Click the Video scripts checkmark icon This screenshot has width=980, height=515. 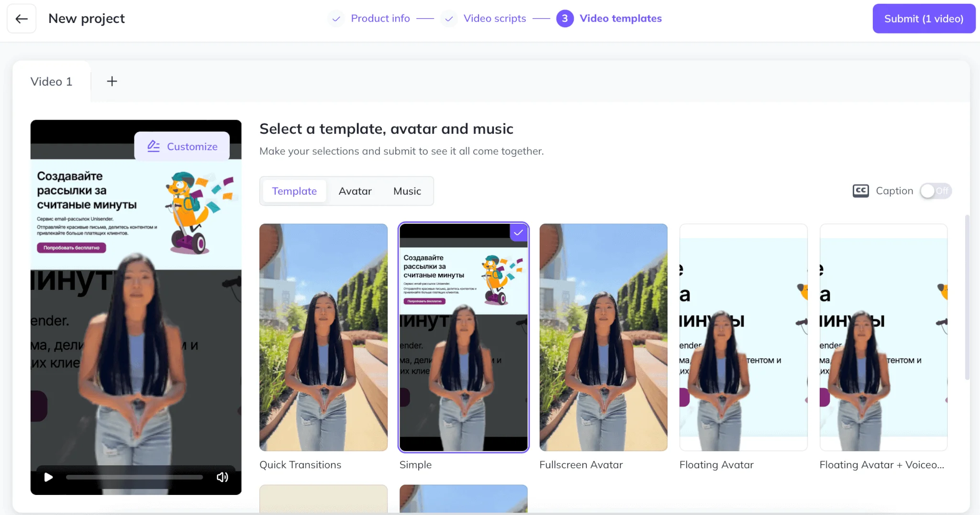point(449,19)
